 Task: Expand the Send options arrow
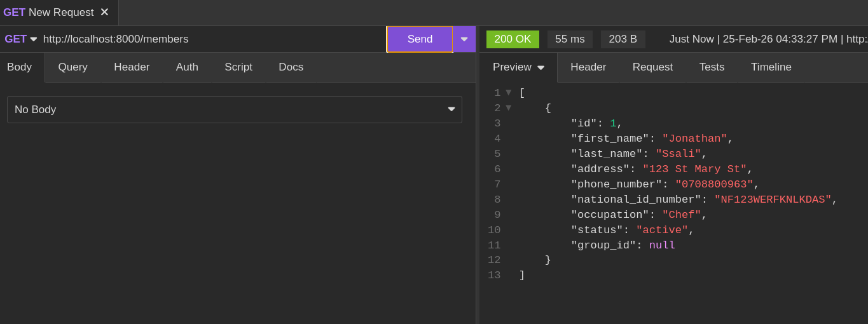click(464, 39)
